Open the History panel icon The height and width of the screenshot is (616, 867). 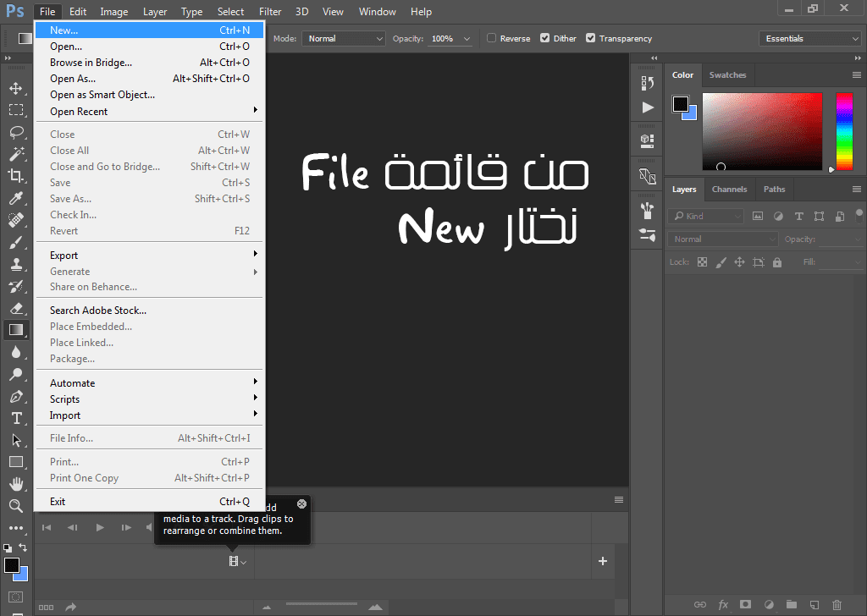[x=647, y=83]
